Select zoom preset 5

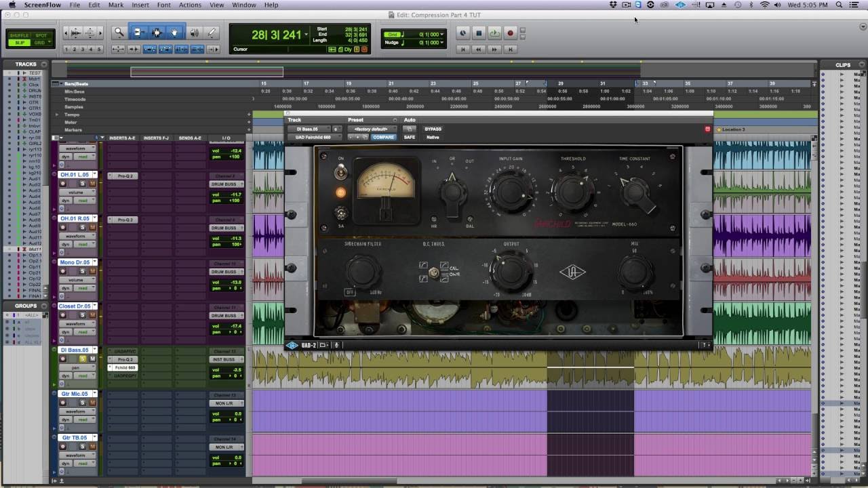[x=100, y=49]
